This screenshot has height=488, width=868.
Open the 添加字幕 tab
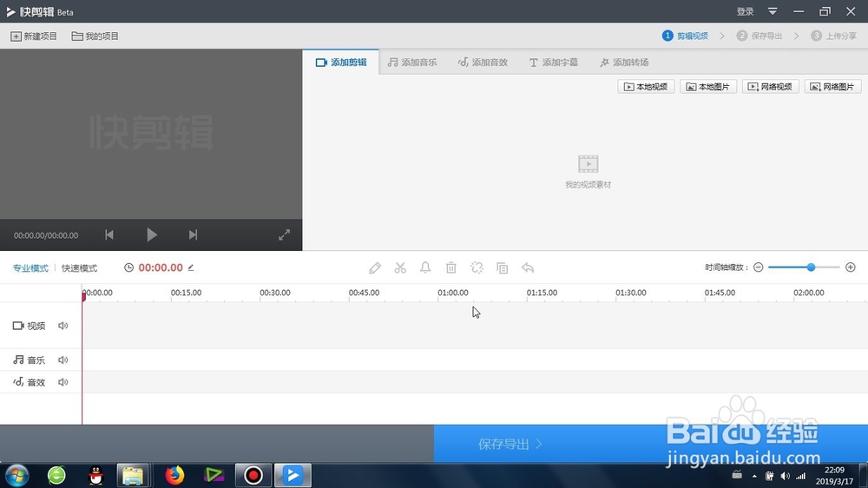[x=554, y=62]
